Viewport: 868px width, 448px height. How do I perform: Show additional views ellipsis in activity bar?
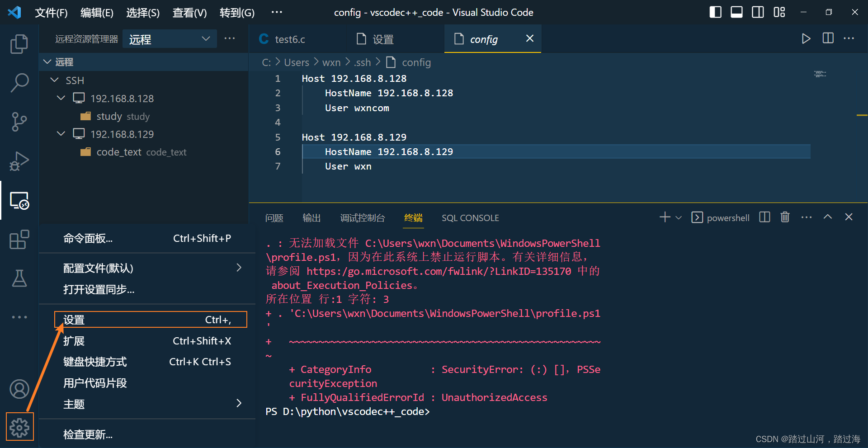[19, 317]
